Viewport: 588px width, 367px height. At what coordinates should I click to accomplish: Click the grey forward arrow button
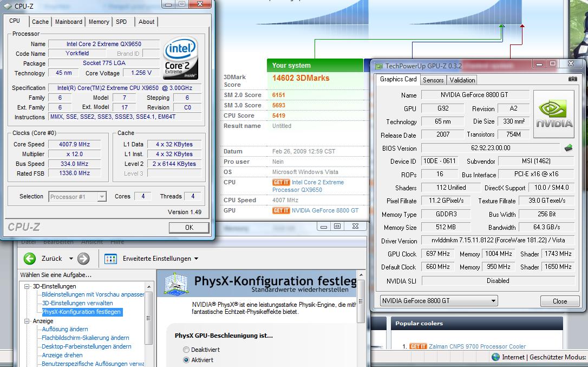pos(83,259)
